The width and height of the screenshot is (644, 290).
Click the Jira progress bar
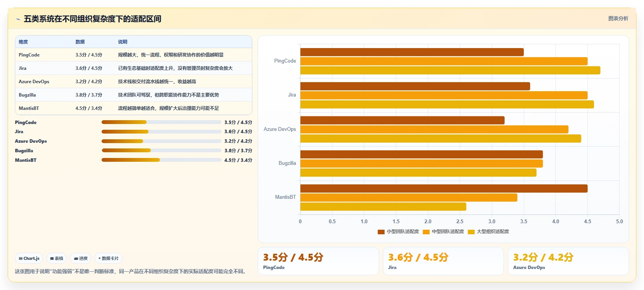(x=161, y=132)
